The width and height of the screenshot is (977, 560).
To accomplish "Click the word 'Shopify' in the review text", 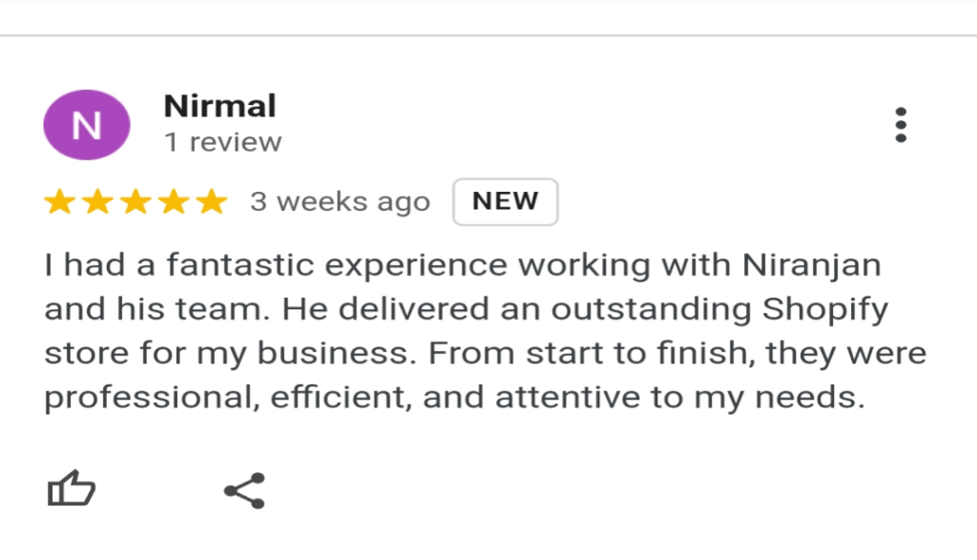I will (x=825, y=310).
